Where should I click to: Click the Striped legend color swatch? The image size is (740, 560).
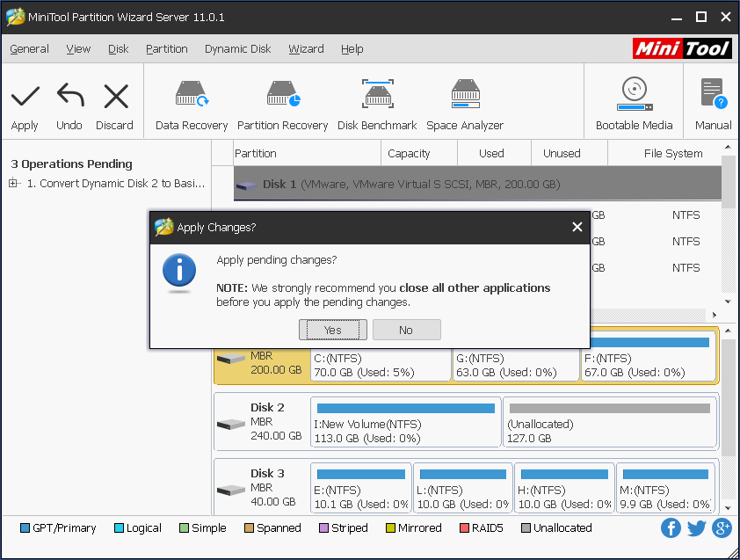tap(323, 527)
